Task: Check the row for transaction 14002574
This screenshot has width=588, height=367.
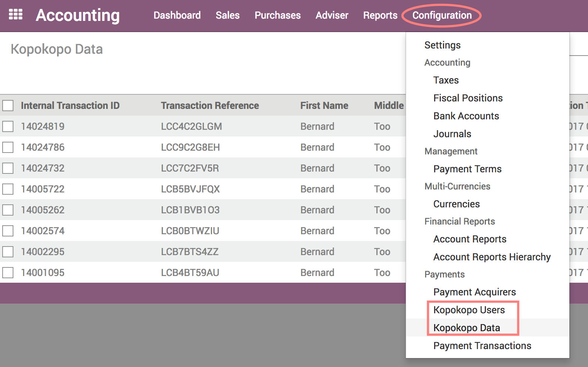Action: click(8, 231)
